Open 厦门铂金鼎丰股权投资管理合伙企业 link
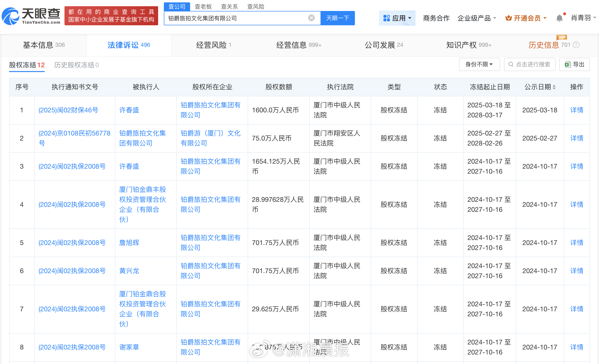Viewport: 599px width, 364px height. 142,204
